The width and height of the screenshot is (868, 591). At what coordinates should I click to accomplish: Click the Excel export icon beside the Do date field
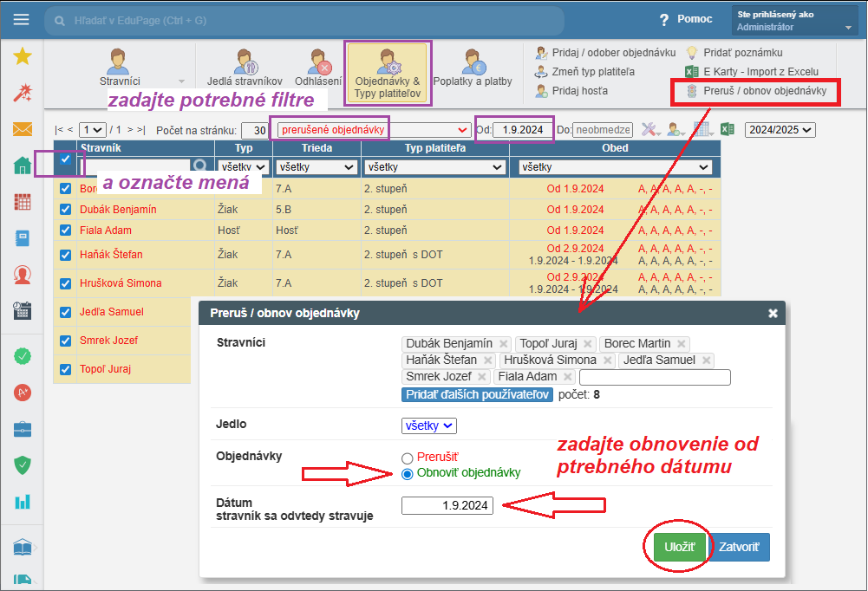coord(728,130)
